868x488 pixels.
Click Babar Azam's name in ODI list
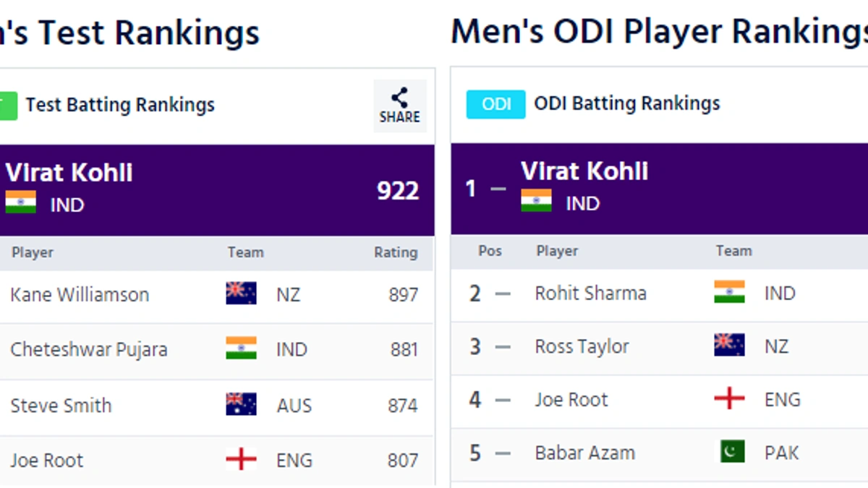(584, 453)
